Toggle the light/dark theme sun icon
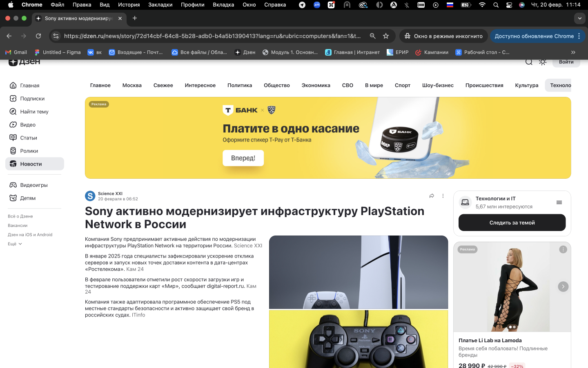Image resolution: width=588 pixels, height=368 pixels. pyautogui.click(x=543, y=62)
